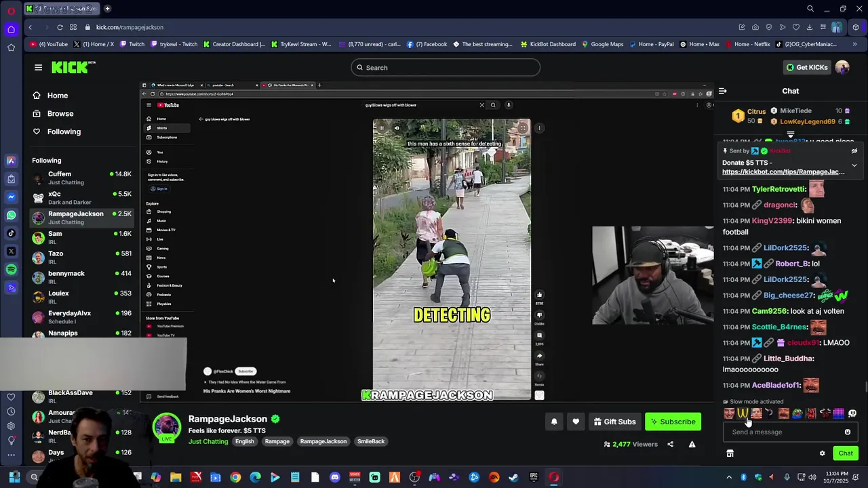Show hidden system tray icons

coord(729,477)
